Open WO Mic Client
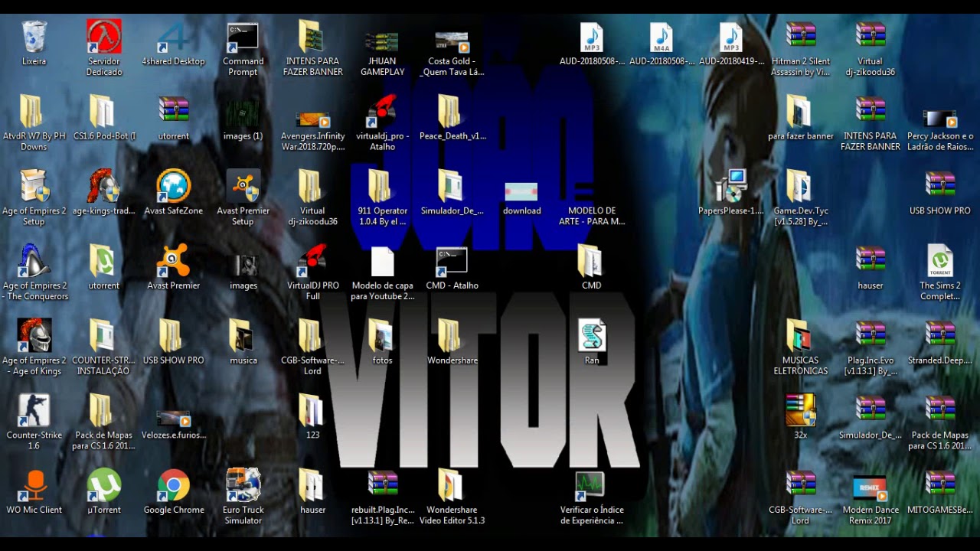980x551 pixels. tap(34, 486)
